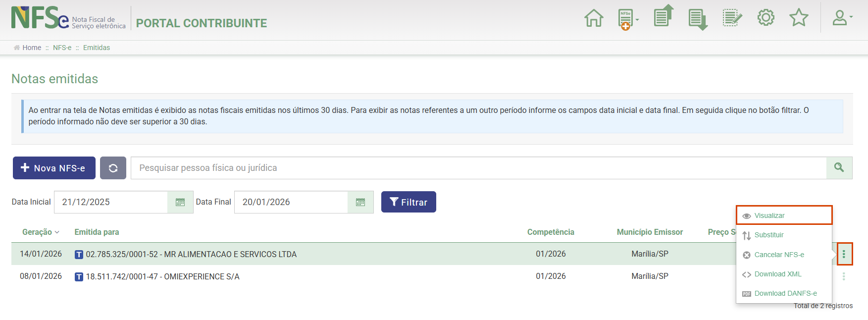Open calendar picker for Data Inicial
Viewport: 868px width, 320px height.
pyautogui.click(x=180, y=202)
